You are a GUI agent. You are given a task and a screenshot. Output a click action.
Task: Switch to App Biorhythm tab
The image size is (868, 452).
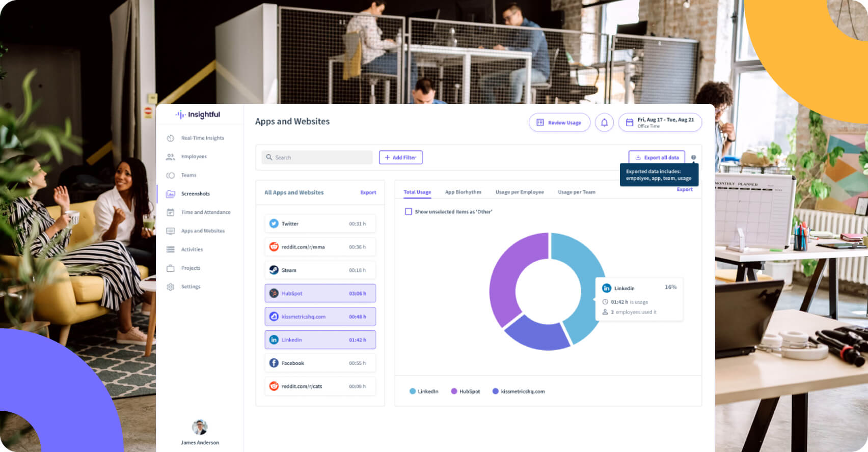[463, 192]
